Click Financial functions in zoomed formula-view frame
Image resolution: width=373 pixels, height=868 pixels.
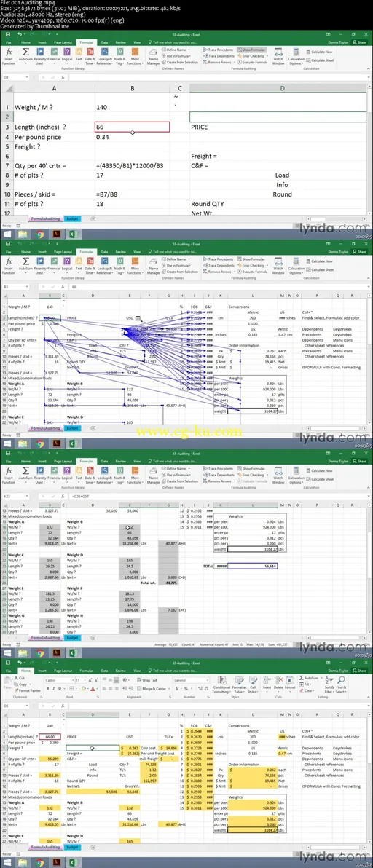pyautogui.click(x=54, y=56)
